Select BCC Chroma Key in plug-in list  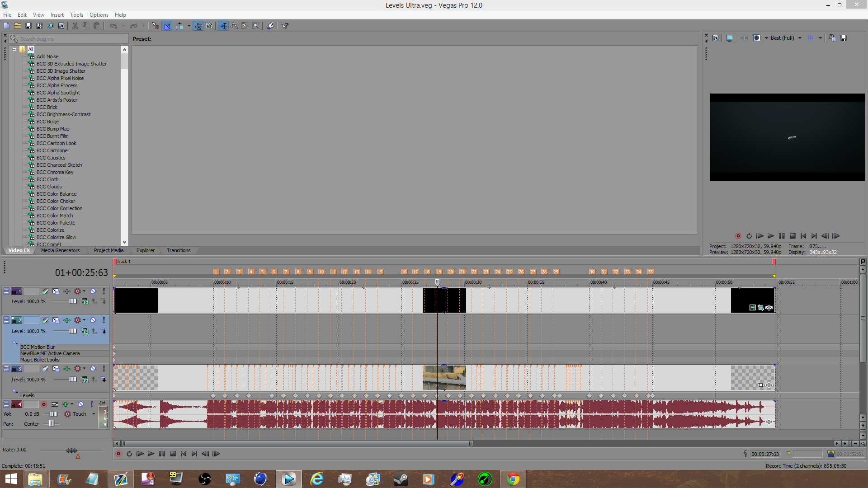(55, 172)
